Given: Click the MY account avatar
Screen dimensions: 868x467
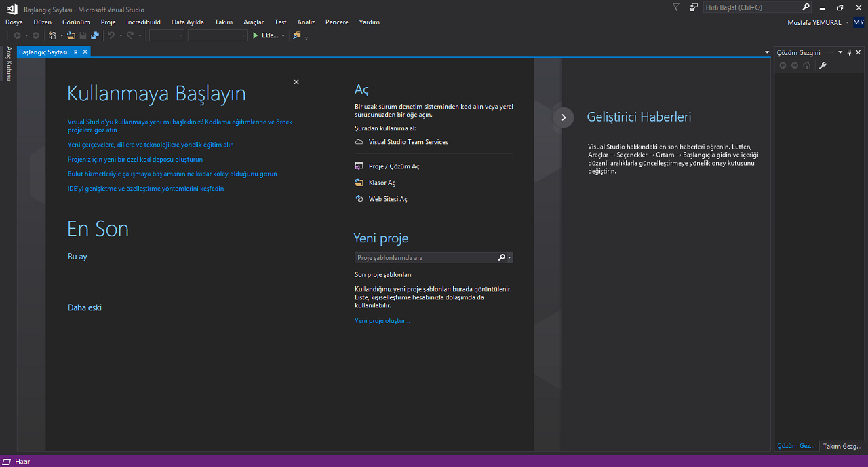Looking at the screenshot, I should (x=859, y=22).
